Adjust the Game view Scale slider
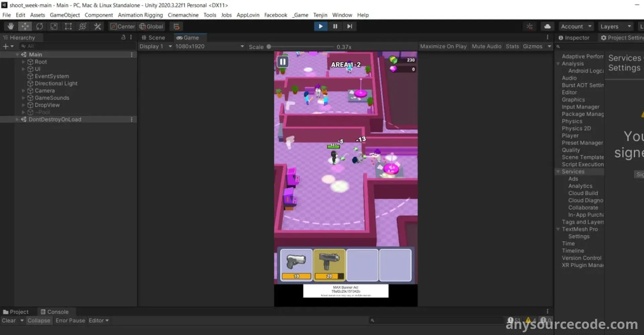The image size is (644, 335). (269, 47)
